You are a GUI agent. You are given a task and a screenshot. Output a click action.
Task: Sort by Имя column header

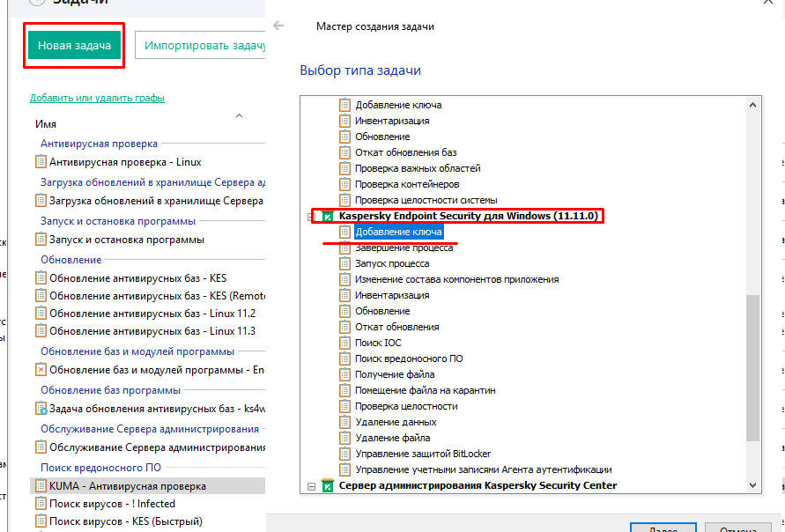tap(46, 124)
